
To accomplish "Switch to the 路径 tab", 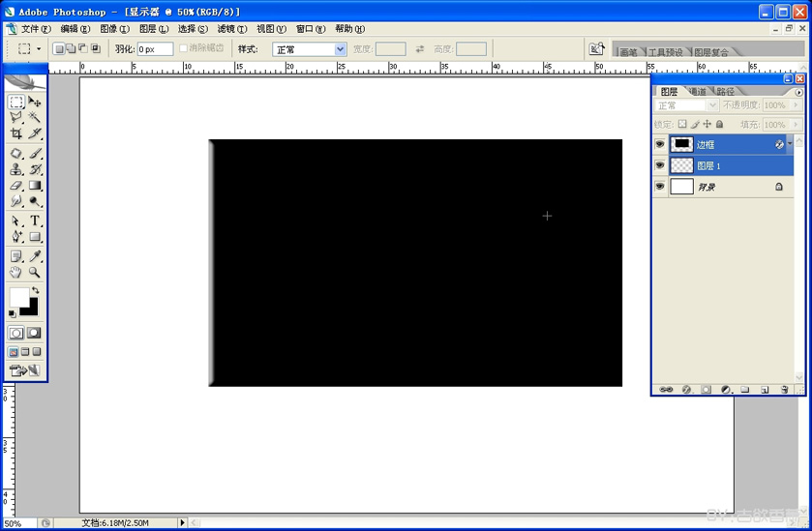I will tap(726, 92).
